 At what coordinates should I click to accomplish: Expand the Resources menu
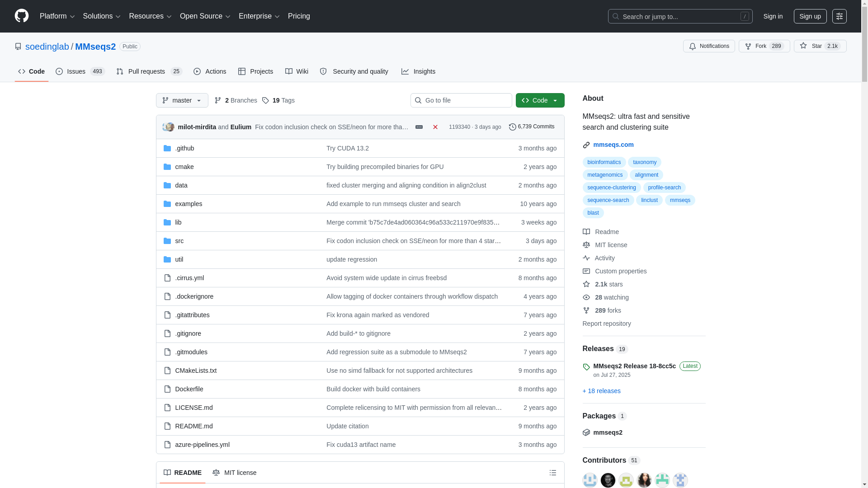tap(150, 16)
